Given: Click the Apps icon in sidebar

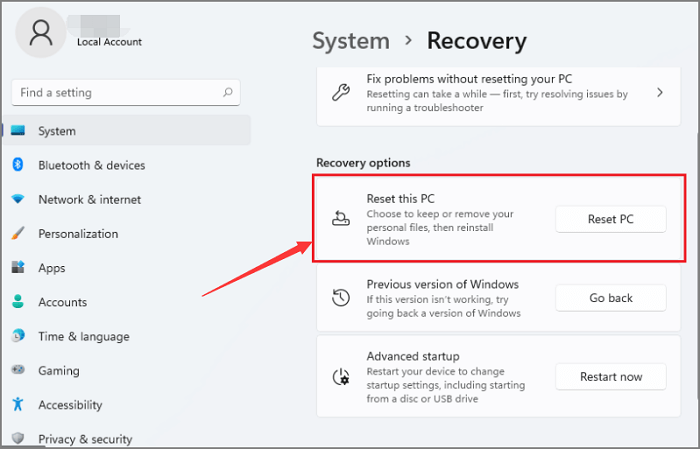Looking at the screenshot, I should tap(18, 267).
